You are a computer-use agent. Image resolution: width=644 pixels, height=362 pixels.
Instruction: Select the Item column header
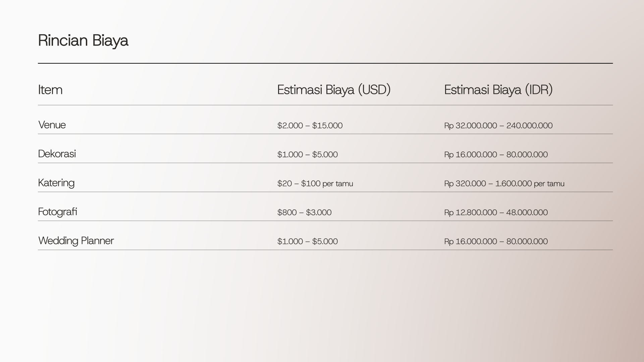tap(50, 90)
